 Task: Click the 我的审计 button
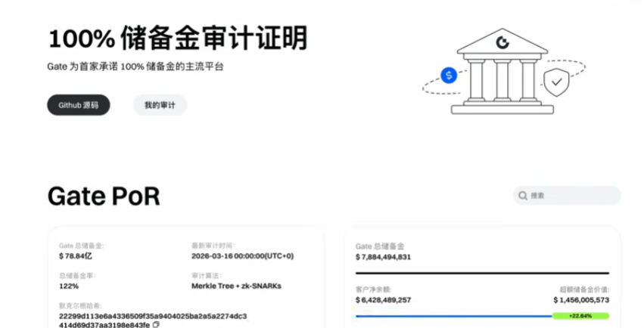[160, 105]
